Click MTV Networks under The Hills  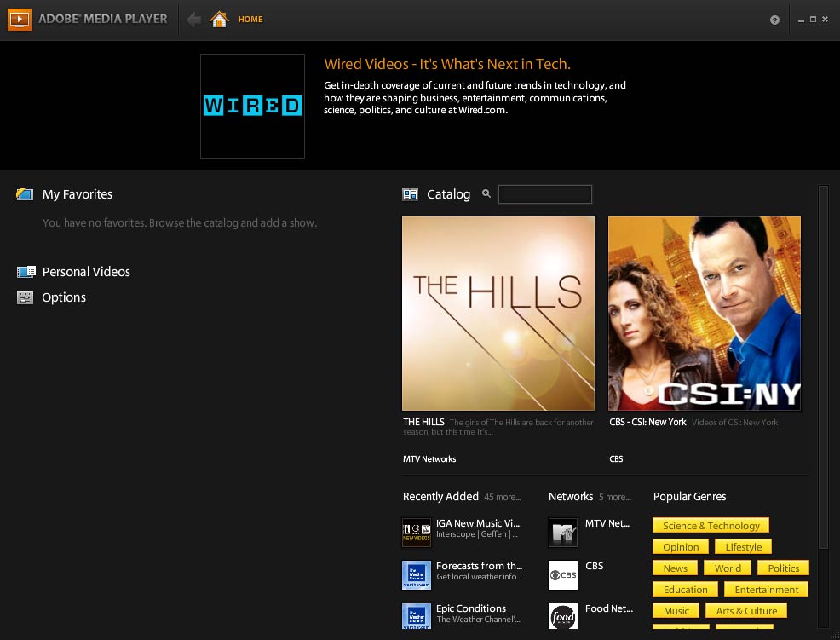pos(429,458)
